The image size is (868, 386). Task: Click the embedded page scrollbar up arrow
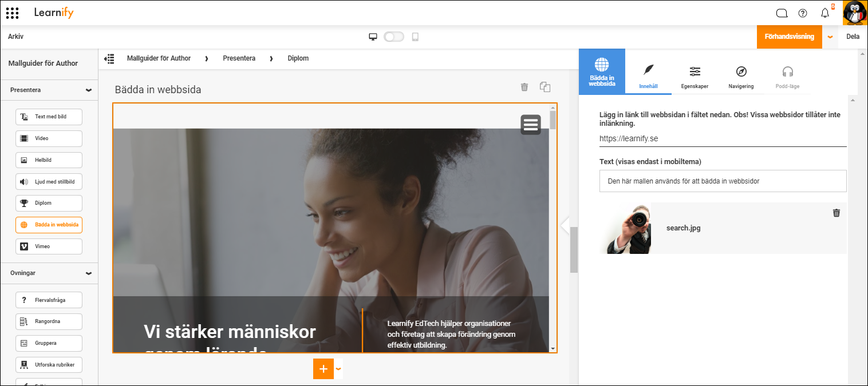click(553, 107)
